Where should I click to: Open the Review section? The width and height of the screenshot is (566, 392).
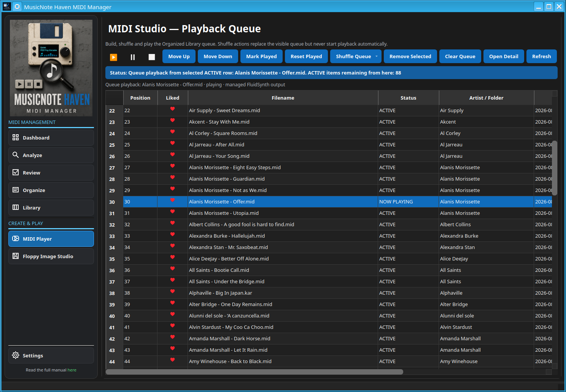point(51,173)
